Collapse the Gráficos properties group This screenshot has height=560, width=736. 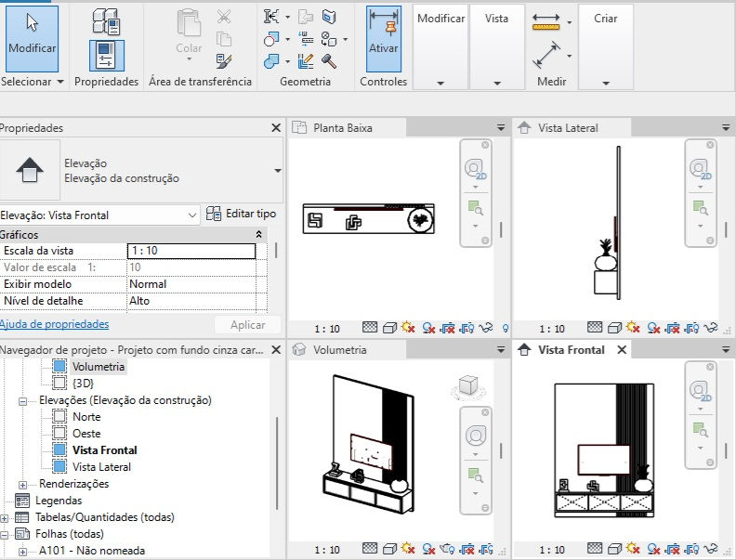(x=258, y=234)
